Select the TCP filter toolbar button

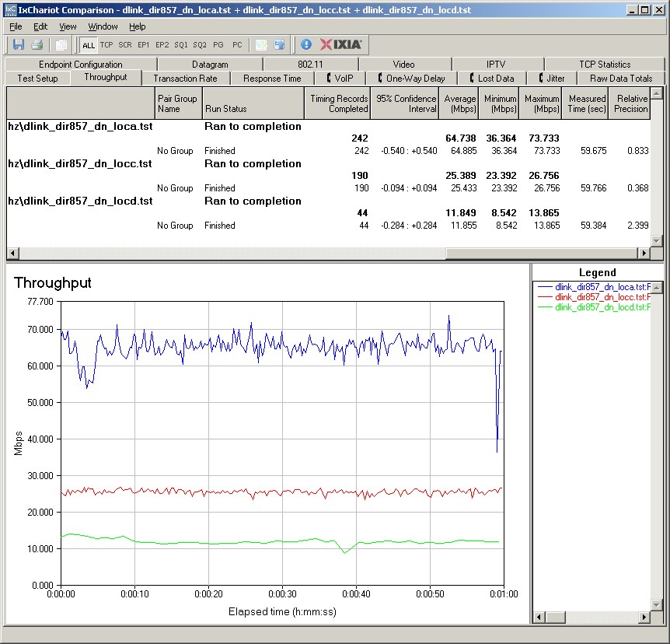106,45
